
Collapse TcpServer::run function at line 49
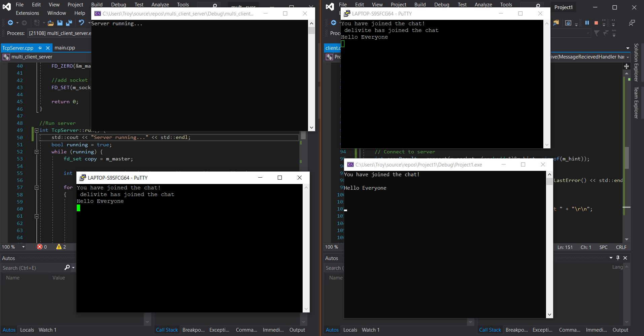coord(37,130)
